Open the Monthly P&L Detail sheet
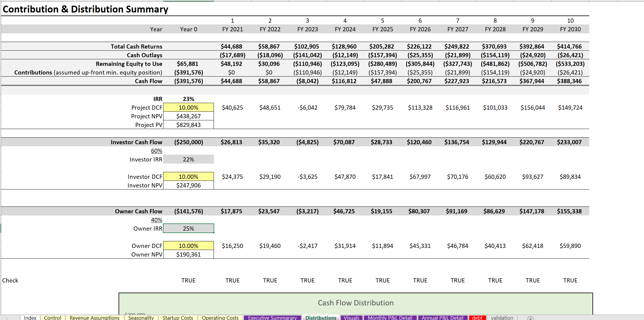The width and height of the screenshot is (644, 320). click(390, 318)
